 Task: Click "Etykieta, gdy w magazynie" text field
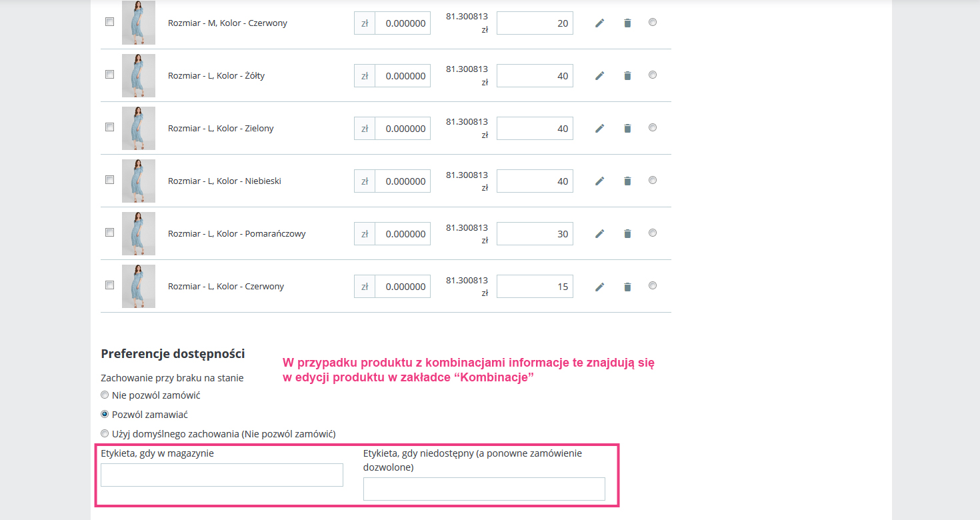click(221, 475)
